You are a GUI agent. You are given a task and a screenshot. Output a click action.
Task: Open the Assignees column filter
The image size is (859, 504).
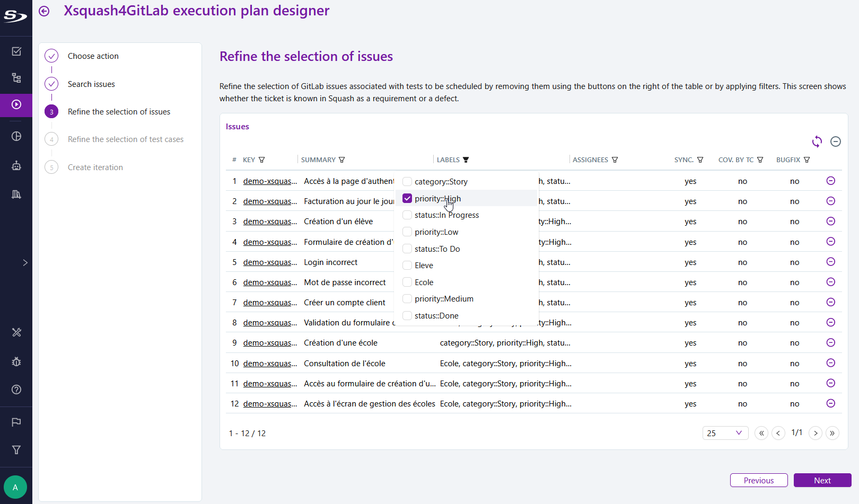coord(615,160)
